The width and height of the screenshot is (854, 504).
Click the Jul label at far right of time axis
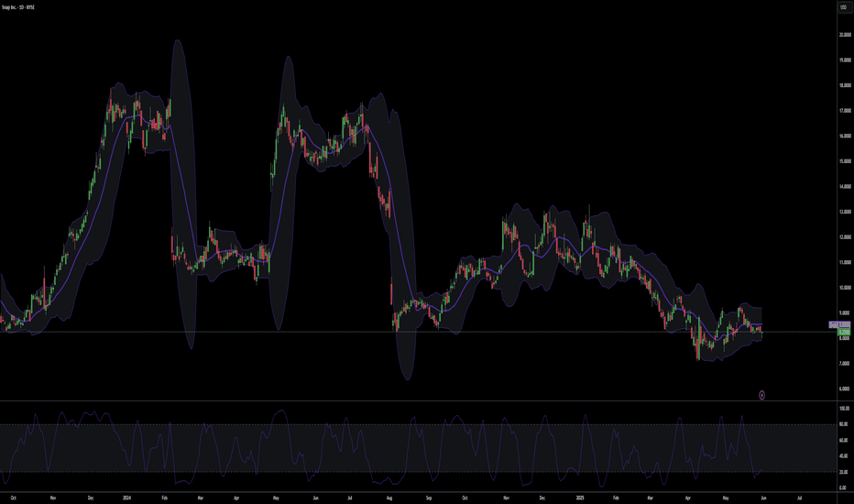click(x=799, y=498)
